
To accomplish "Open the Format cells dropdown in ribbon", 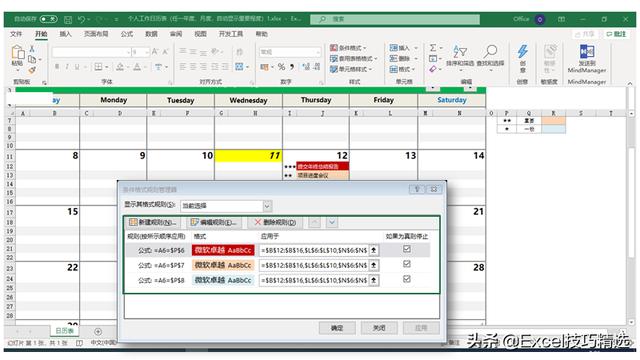I will (403, 69).
